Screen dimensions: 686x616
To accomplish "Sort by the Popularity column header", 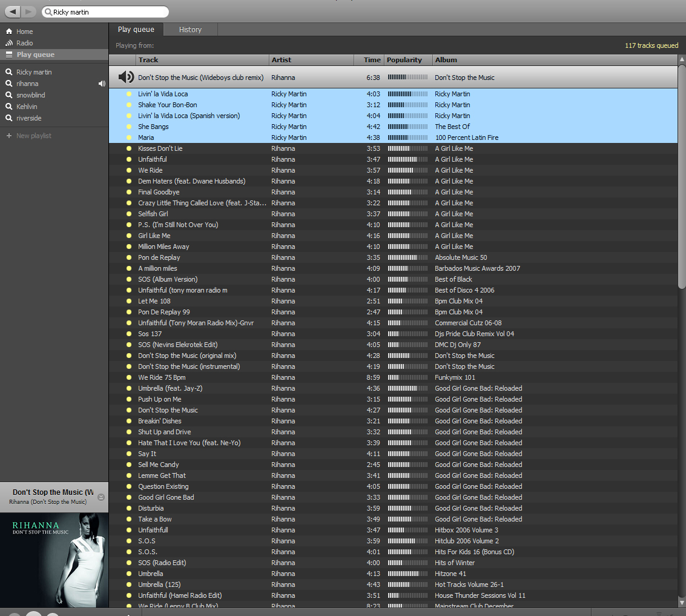I will coord(408,60).
